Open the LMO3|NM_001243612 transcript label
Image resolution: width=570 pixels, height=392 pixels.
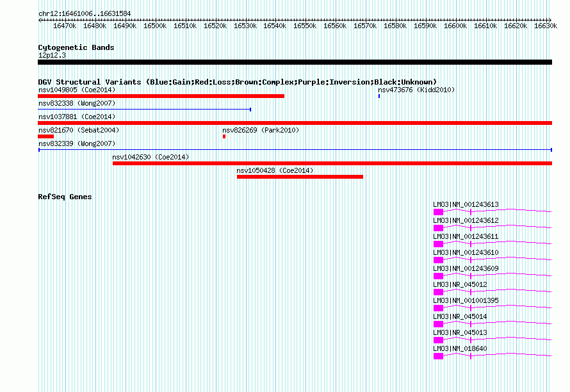point(466,220)
